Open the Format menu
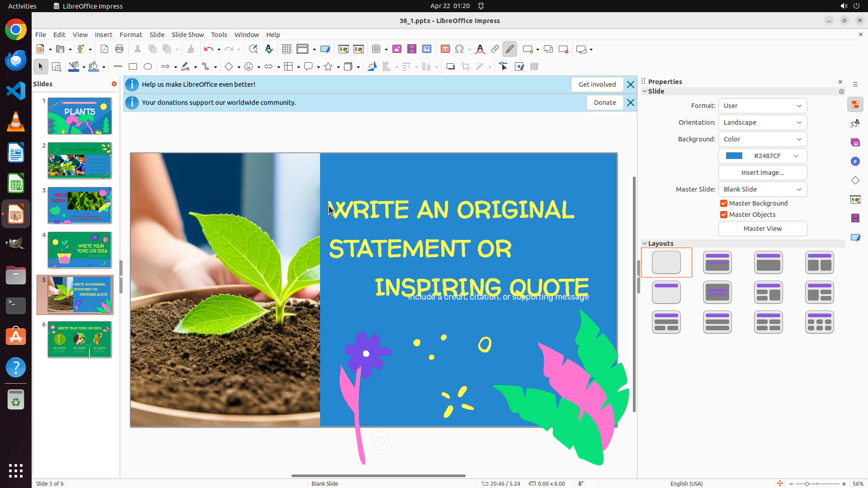Image resolution: width=868 pixels, height=488 pixels. 131,35
